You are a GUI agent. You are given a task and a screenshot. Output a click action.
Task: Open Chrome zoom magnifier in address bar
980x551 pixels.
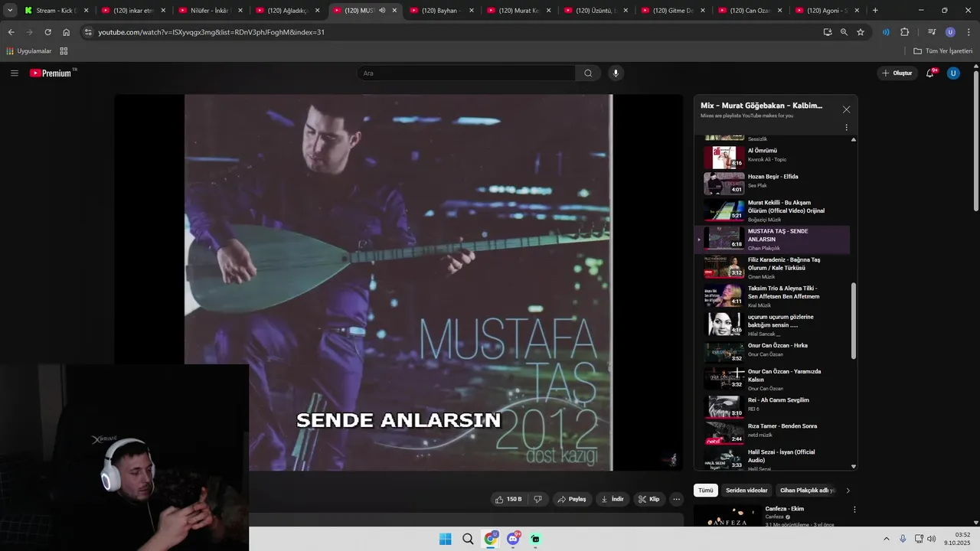(x=844, y=32)
